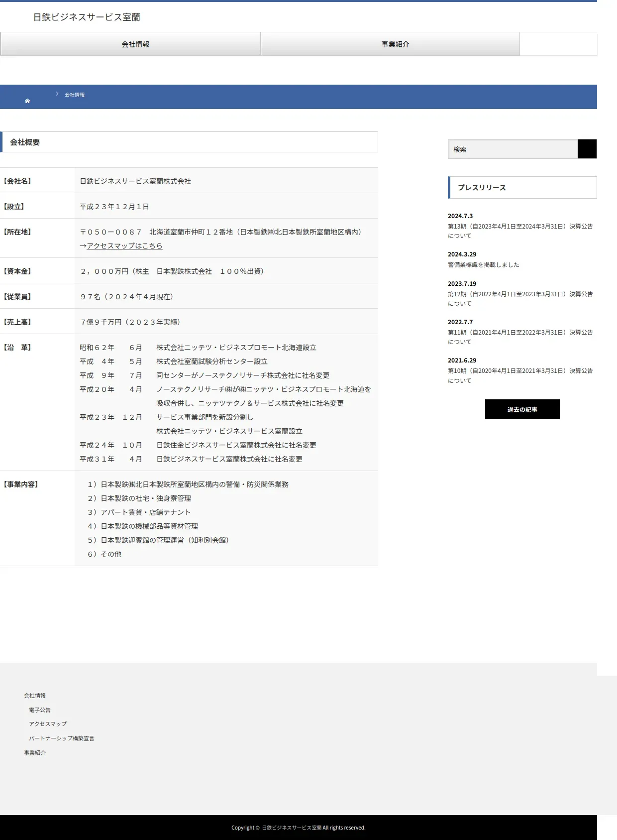Click the 過去の記事 button

pyautogui.click(x=522, y=409)
